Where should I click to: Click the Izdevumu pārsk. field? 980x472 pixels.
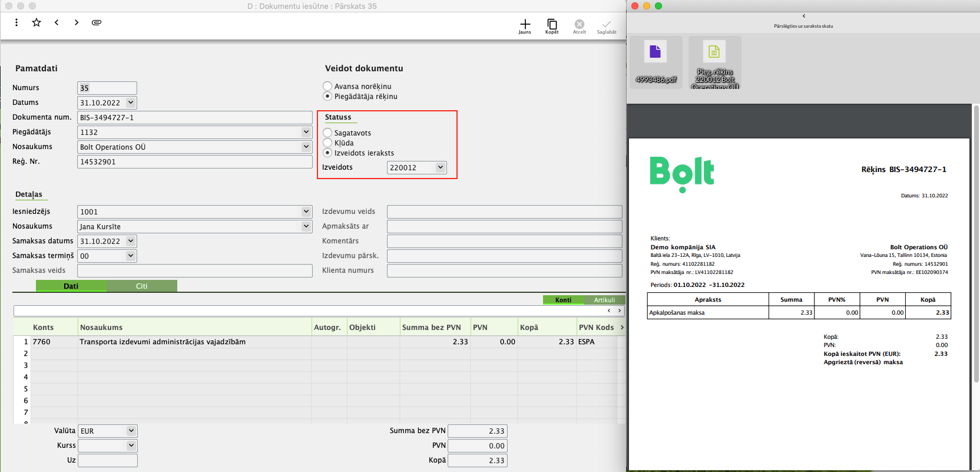505,256
